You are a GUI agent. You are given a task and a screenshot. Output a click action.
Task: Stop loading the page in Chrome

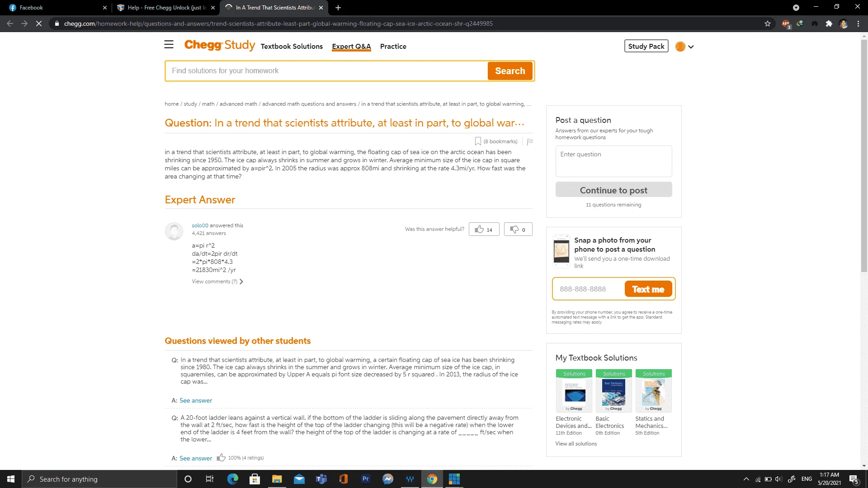(x=39, y=23)
